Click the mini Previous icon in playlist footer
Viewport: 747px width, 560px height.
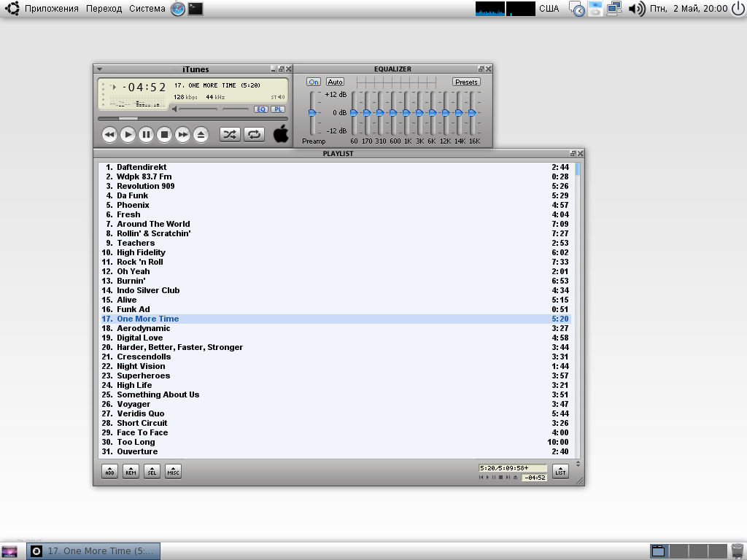point(481,477)
